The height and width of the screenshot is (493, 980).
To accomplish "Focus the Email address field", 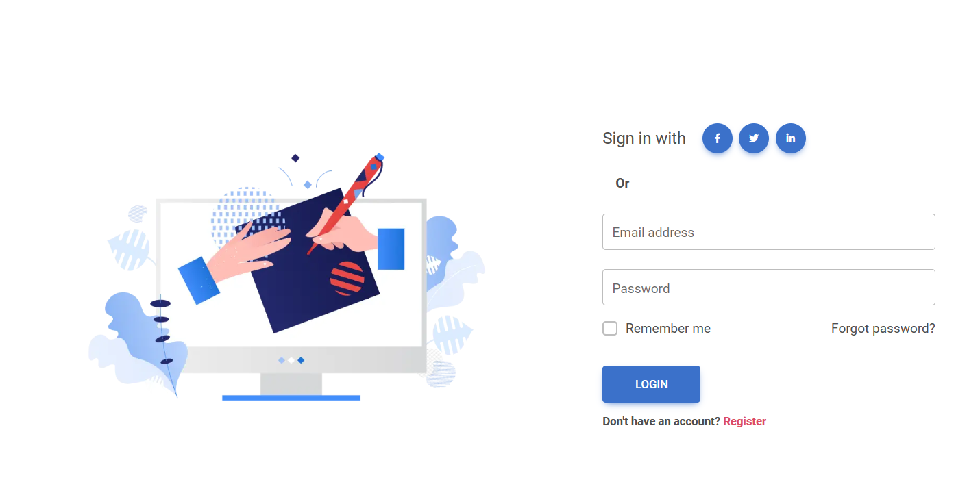I will pyautogui.click(x=768, y=232).
